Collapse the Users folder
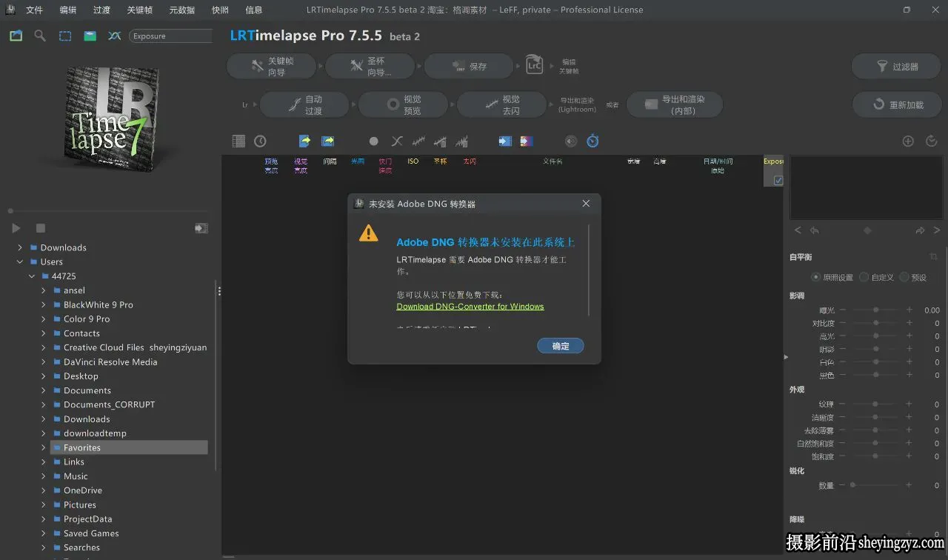 coord(20,262)
